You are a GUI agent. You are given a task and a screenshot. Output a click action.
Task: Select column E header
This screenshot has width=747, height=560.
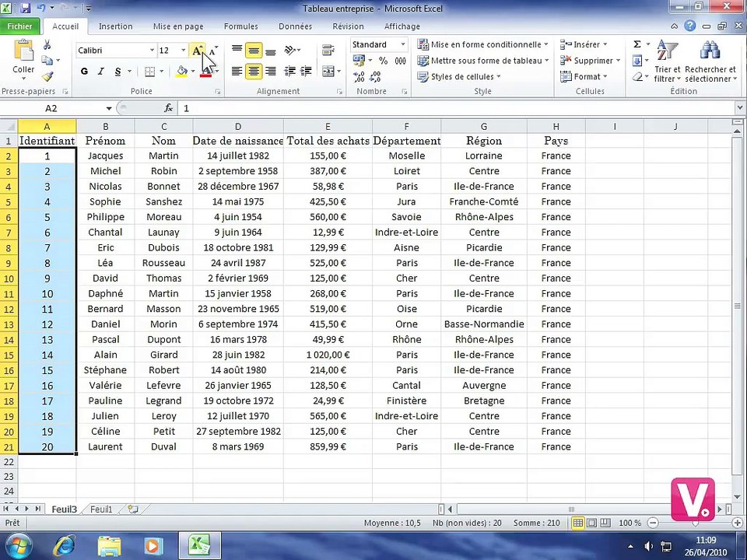(328, 127)
